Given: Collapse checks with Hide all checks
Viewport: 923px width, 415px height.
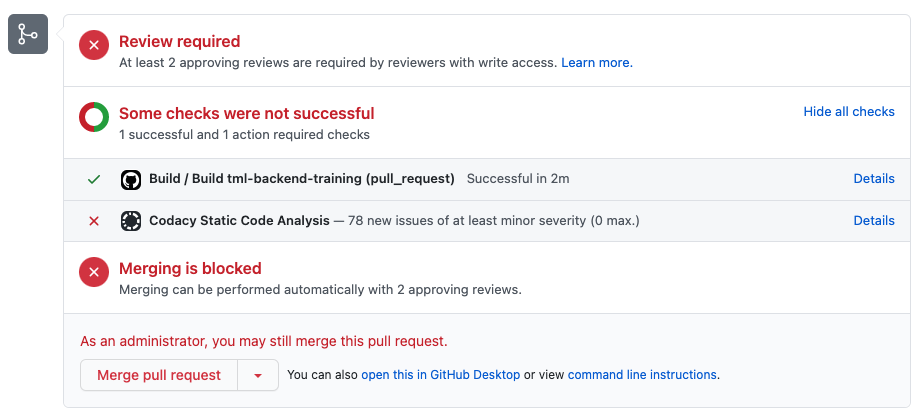Looking at the screenshot, I should (849, 112).
